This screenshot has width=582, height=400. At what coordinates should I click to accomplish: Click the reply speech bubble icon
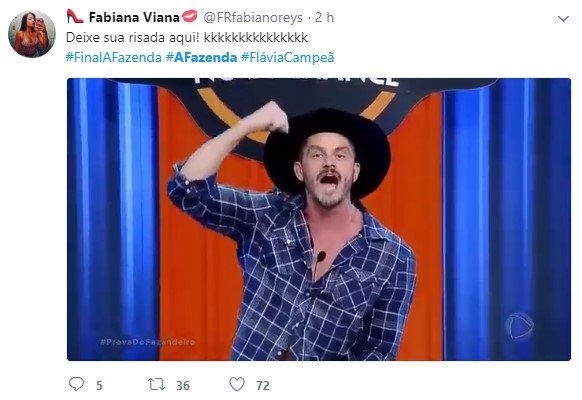(76, 384)
